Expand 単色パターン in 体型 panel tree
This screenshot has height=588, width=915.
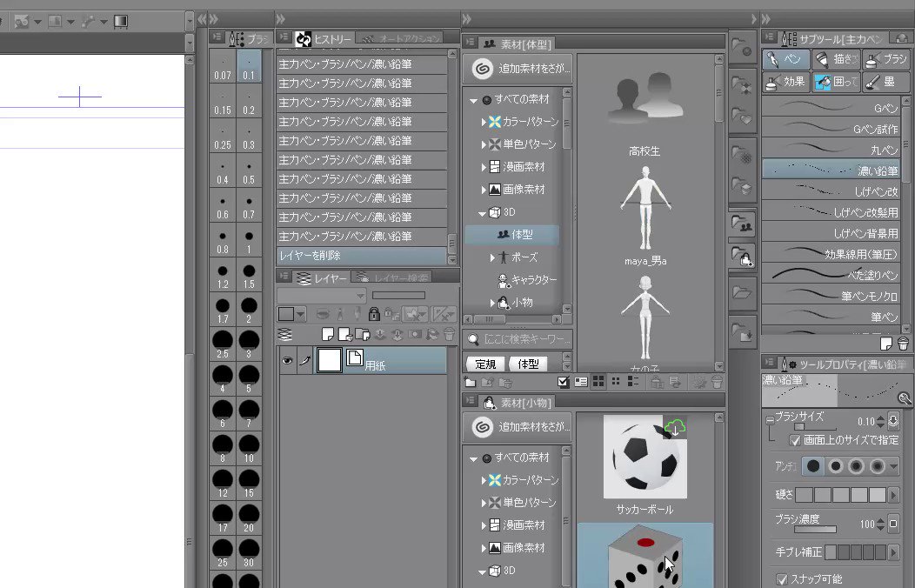click(484, 144)
